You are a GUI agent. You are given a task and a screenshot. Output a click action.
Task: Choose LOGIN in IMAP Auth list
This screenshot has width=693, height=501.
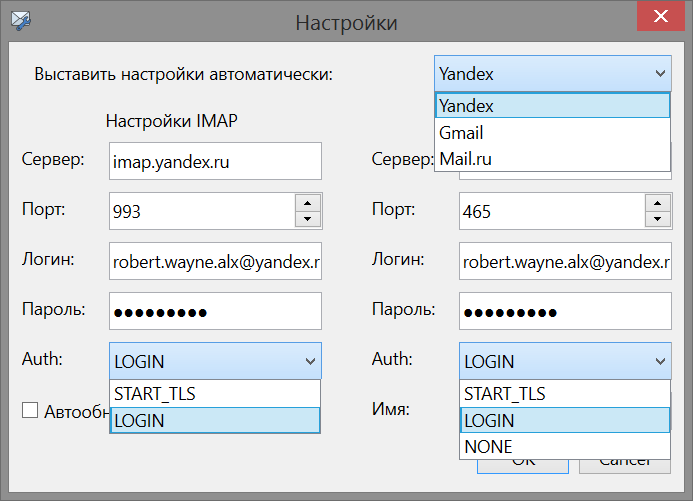click(215, 420)
